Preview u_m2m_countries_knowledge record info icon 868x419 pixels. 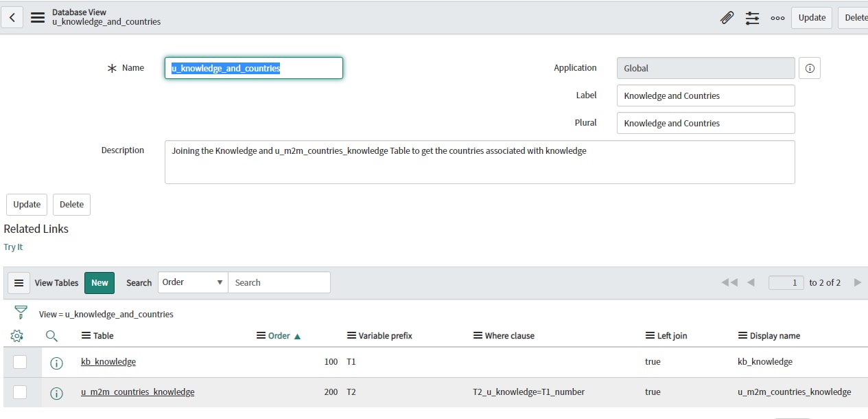pyautogui.click(x=57, y=393)
